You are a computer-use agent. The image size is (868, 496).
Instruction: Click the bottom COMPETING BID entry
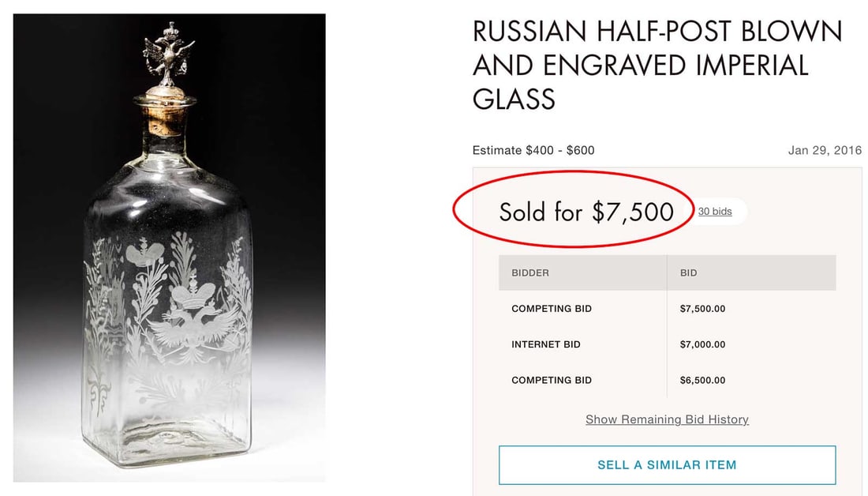click(552, 380)
